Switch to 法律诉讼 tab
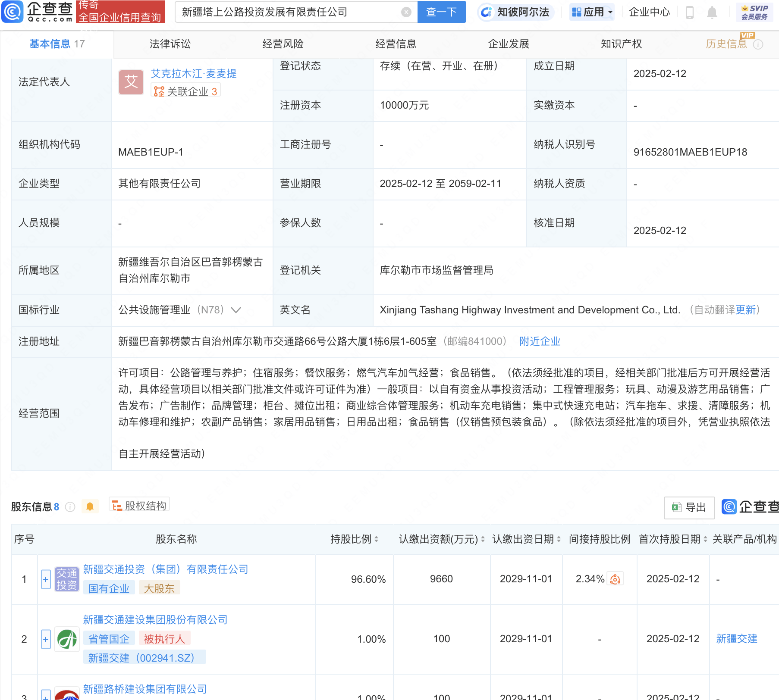This screenshot has height=700, width=779. (x=170, y=44)
